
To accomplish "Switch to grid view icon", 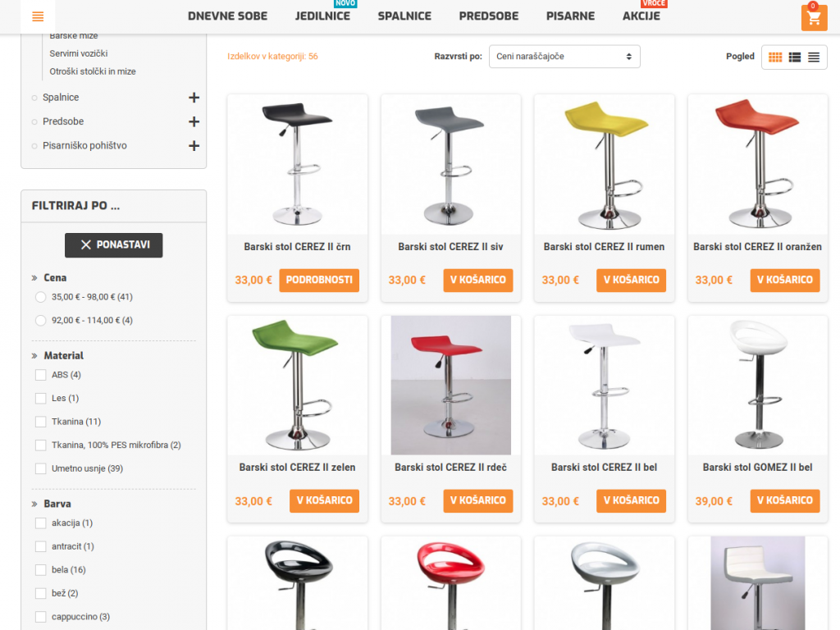I will (774, 57).
